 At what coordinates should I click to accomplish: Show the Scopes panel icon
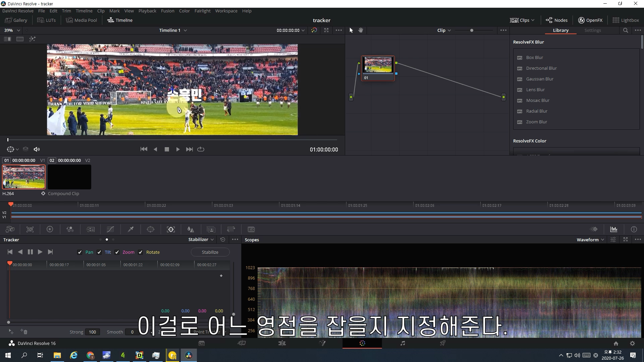coord(613,229)
